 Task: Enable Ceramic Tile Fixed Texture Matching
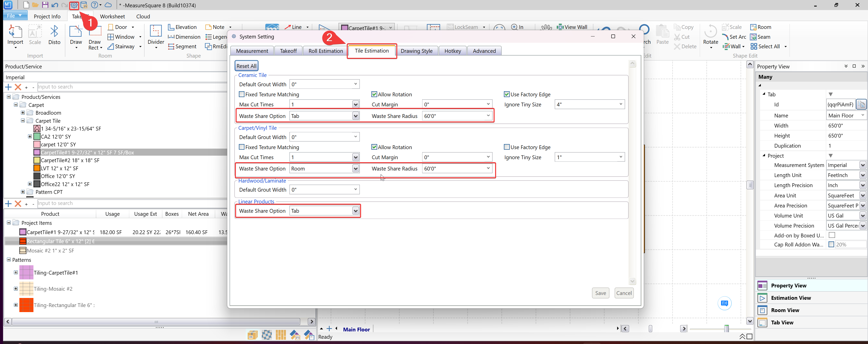[242, 94]
